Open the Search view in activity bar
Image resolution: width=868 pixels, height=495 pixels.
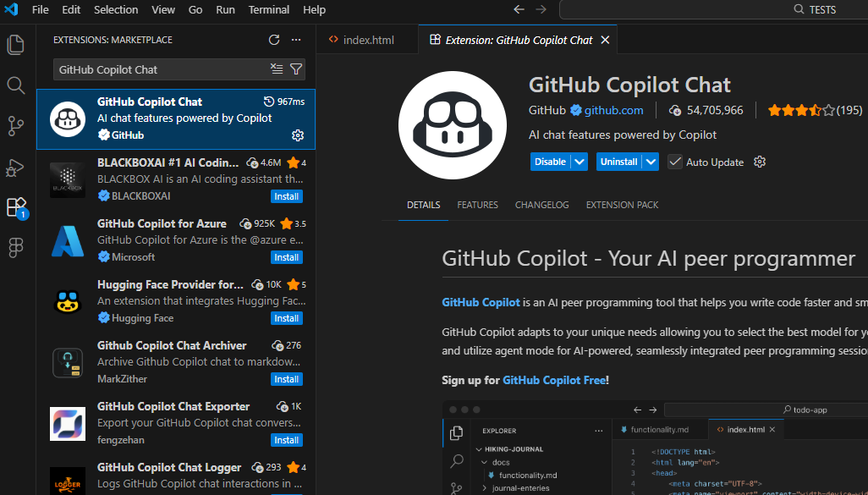click(16, 85)
